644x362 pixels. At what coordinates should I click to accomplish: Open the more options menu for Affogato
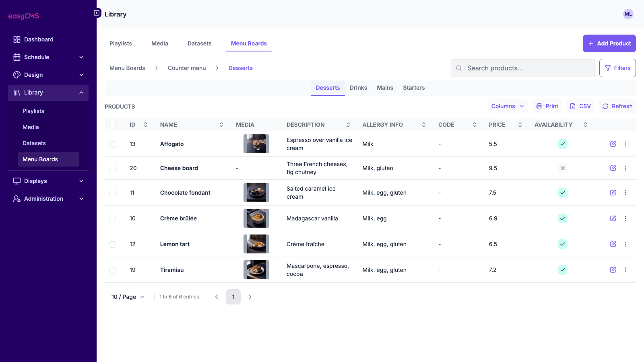(x=625, y=144)
